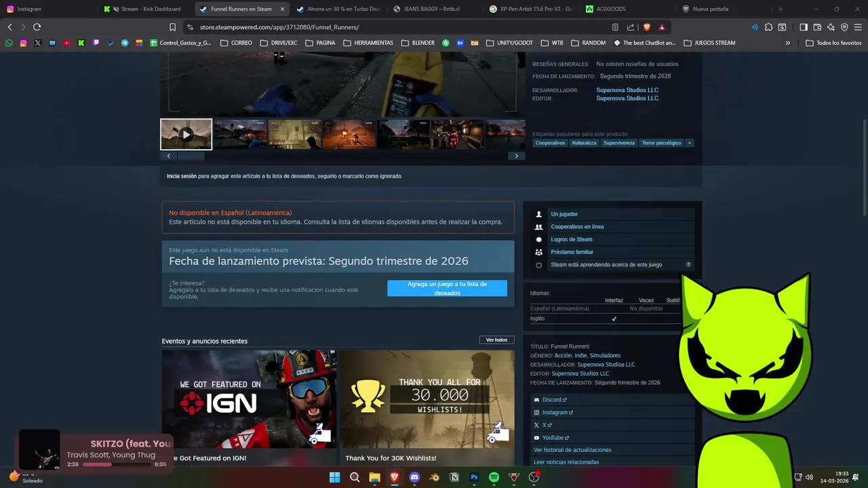Bookmark this page with the bookmark icon
The width and height of the screenshot is (868, 488).
pos(172,27)
